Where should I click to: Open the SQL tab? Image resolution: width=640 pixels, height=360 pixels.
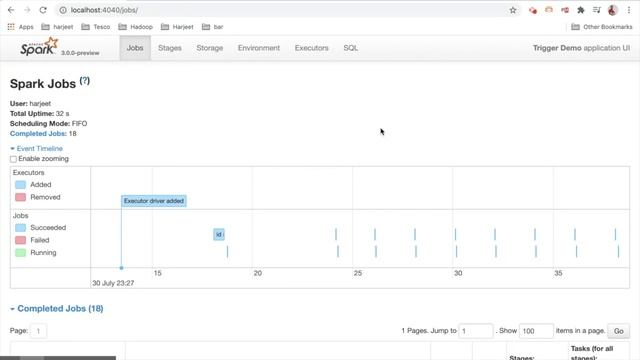[351, 48]
